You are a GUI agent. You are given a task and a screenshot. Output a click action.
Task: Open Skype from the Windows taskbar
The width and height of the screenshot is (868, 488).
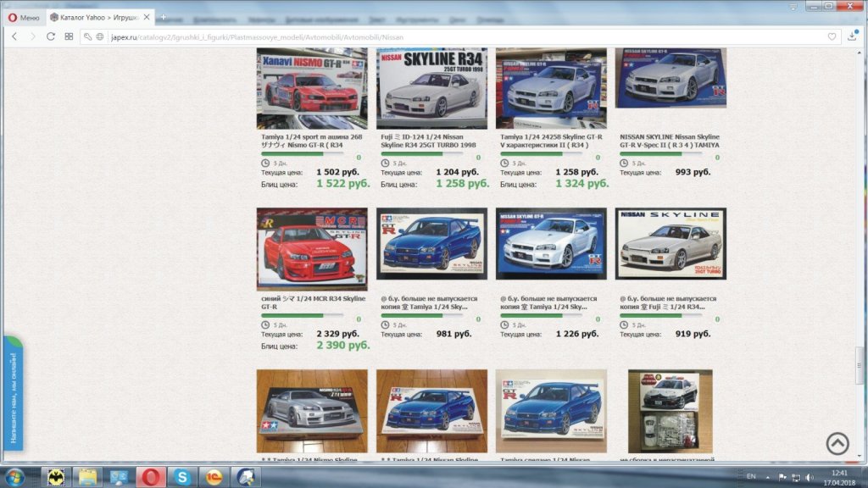tap(181, 477)
